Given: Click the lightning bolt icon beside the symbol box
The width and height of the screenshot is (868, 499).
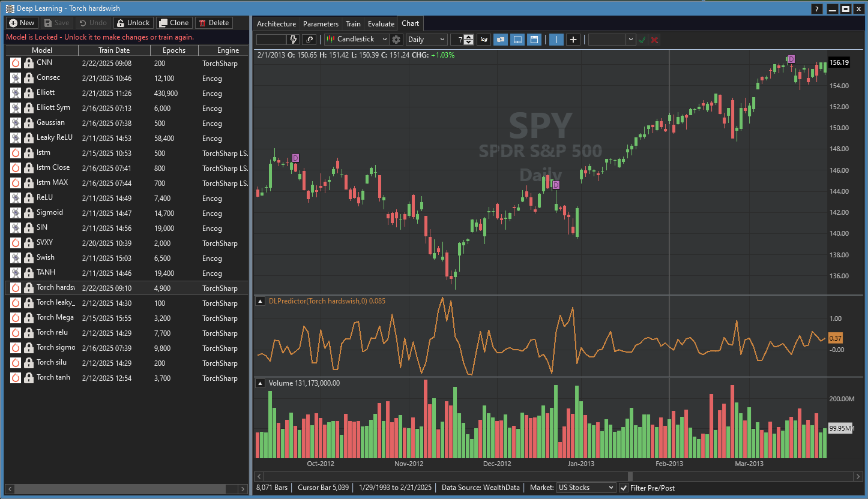Looking at the screenshot, I should [294, 40].
